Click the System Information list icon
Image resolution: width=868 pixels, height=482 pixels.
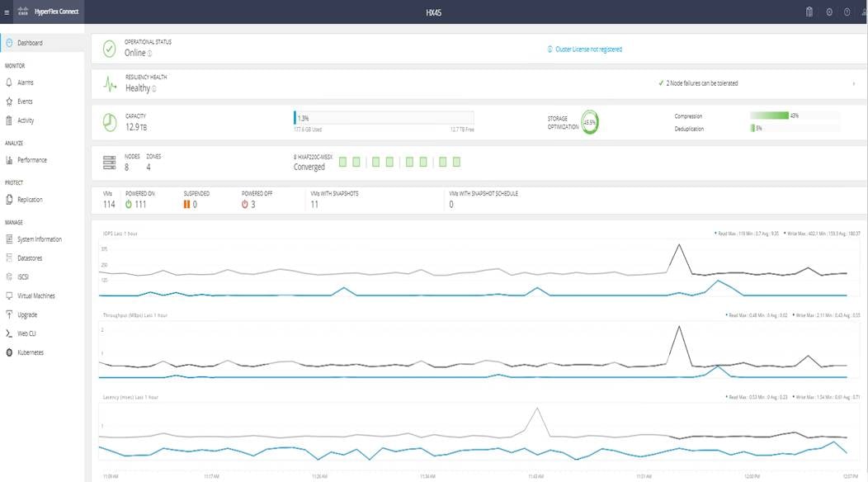(x=9, y=239)
